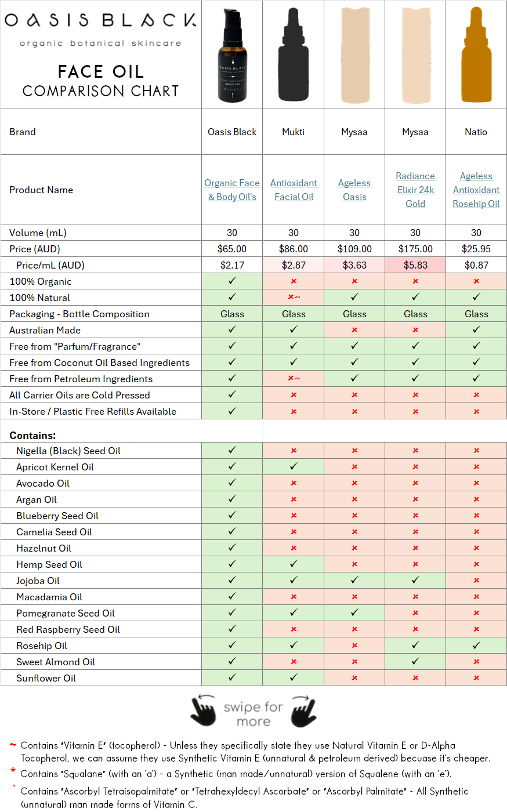Image resolution: width=507 pixels, height=812 pixels.
Task: Open the Ageless Antioxidant Rosehip Oil link
Action: [x=476, y=190]
